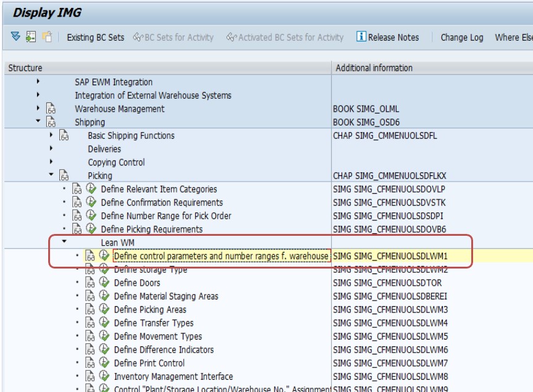Execute activity icon for Define Relevant Item Categories

[91, 188]
